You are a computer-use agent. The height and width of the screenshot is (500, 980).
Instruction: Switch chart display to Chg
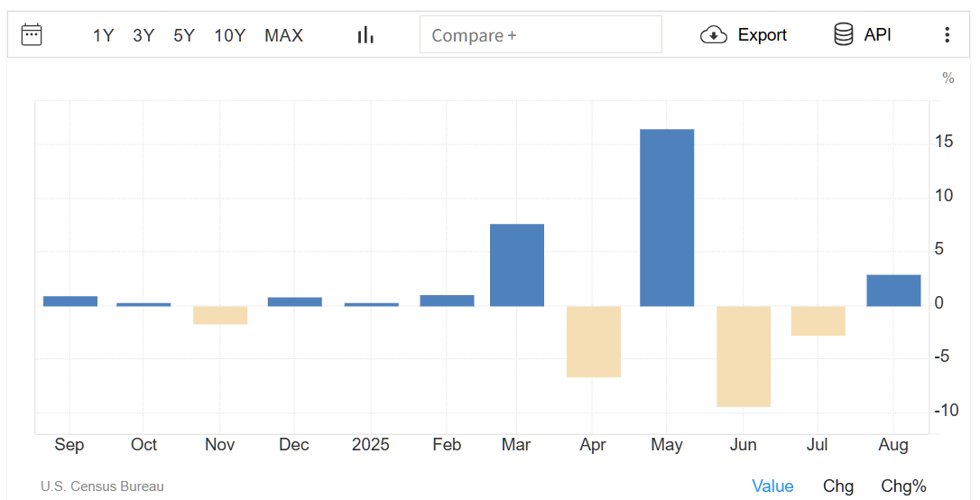click(838, 486)
